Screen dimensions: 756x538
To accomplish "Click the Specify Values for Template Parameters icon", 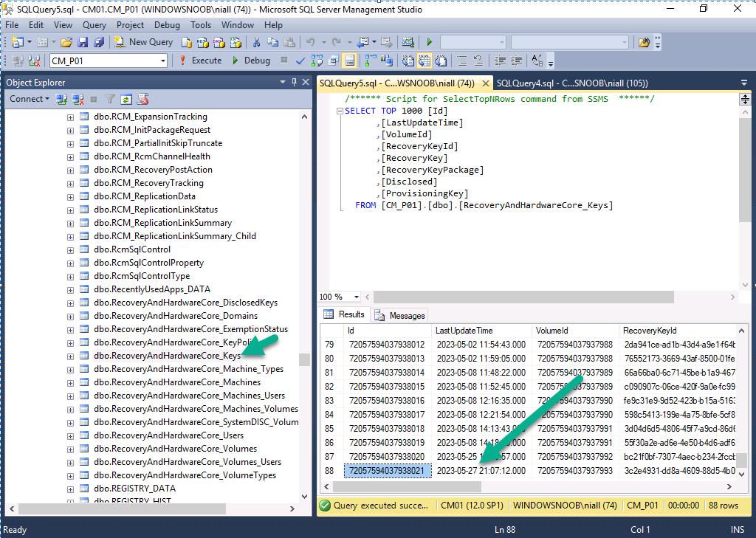I will [x=537, y=61].
